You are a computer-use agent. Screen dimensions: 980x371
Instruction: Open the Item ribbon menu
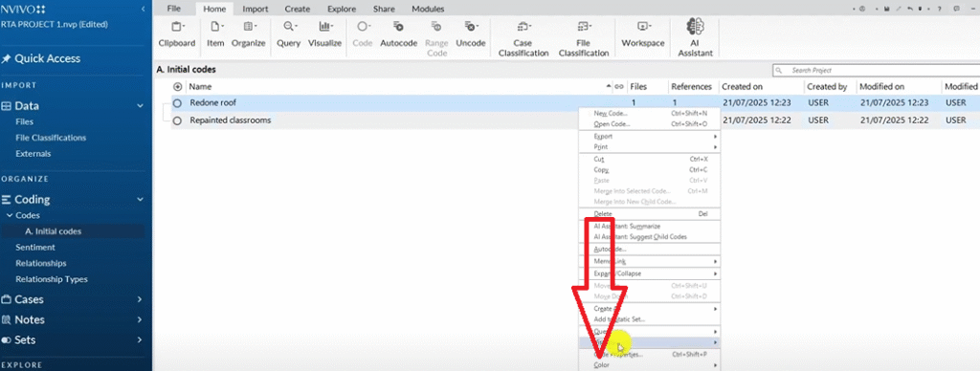(215, 34)
